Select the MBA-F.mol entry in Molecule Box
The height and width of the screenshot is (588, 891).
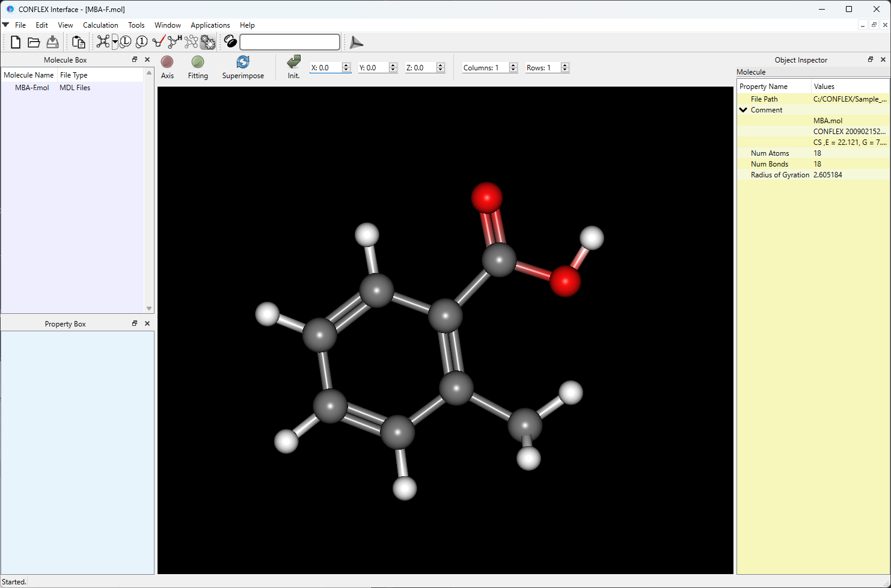point(32,88)
